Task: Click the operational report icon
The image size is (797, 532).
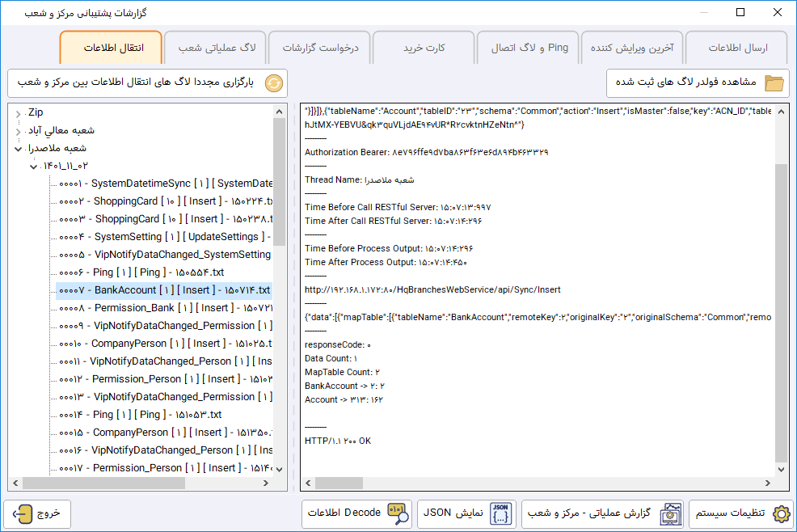Action: [x=671, y=514]
